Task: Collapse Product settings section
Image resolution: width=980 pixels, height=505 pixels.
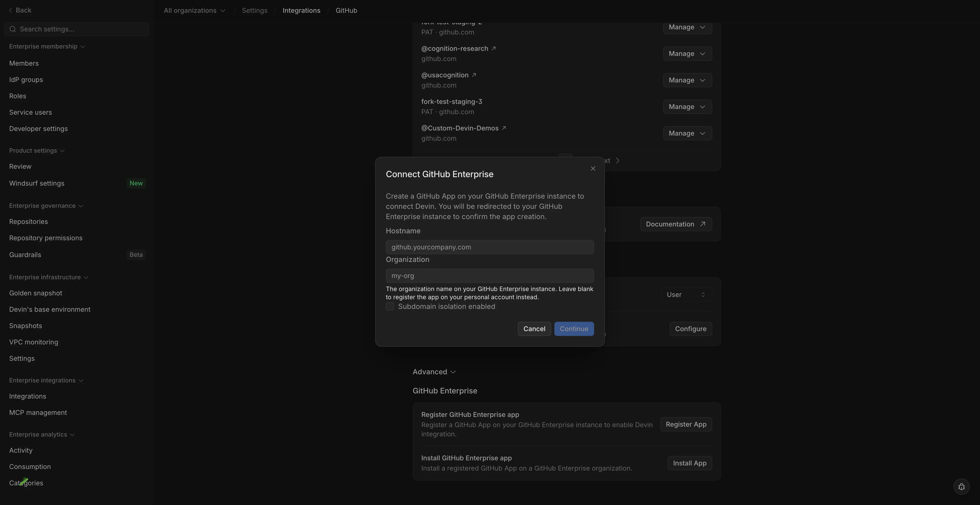Action: (37, 151)
